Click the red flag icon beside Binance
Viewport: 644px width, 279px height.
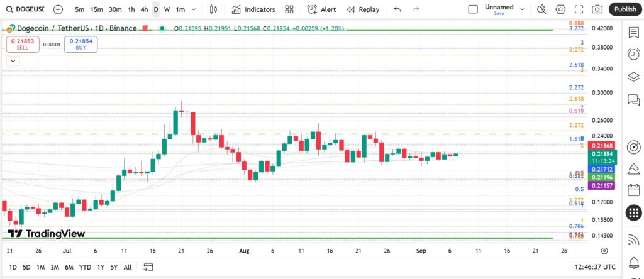pyautogui.click(x=145, y=28)
